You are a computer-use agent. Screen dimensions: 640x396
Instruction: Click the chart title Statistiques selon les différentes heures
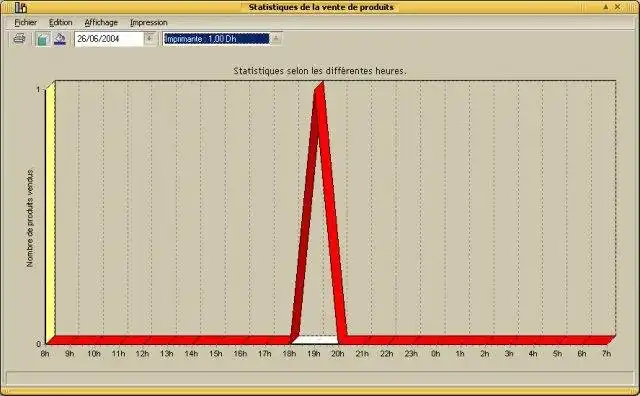coord(320,71)
